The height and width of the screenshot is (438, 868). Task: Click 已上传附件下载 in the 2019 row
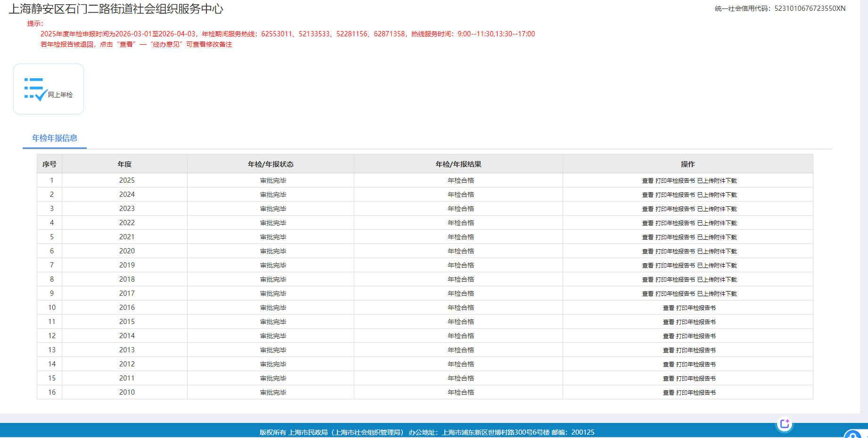point(717,266)
